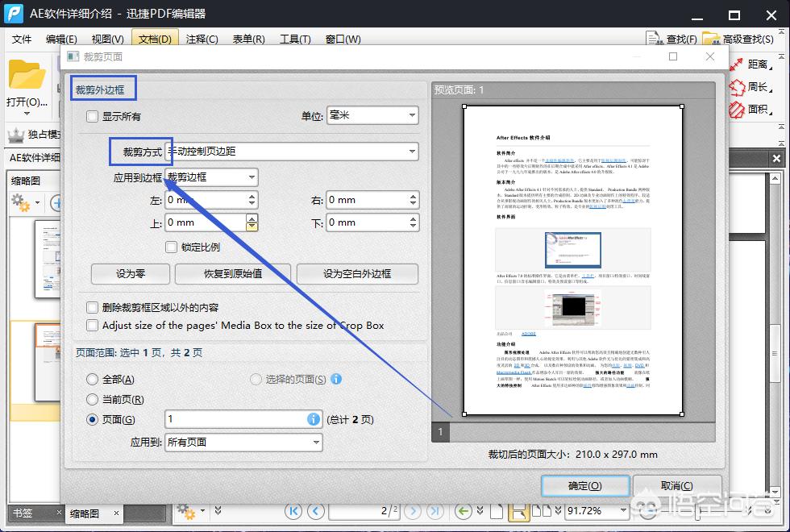Click the Open folder icon in toolbar
The height and width of the screenshot is (532, 790).
[x=27, y=77]
